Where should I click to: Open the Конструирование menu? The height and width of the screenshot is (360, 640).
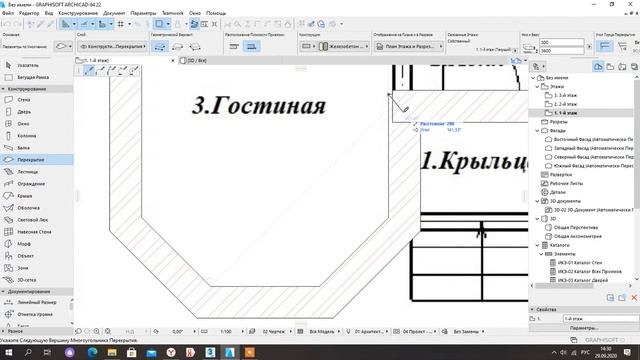78,13
